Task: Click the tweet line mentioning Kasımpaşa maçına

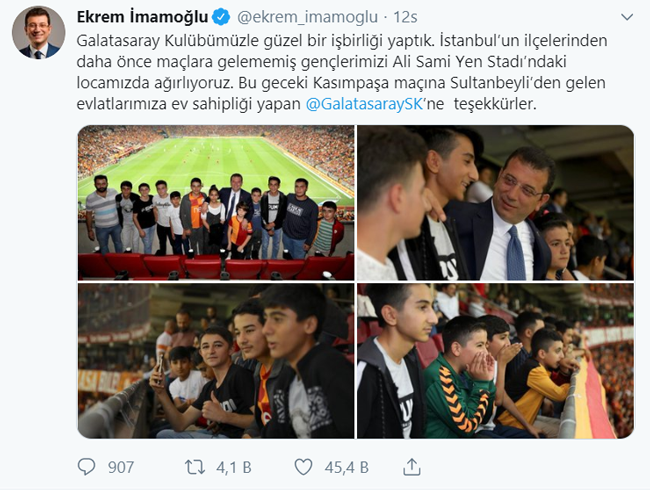Action: point(341,82)
